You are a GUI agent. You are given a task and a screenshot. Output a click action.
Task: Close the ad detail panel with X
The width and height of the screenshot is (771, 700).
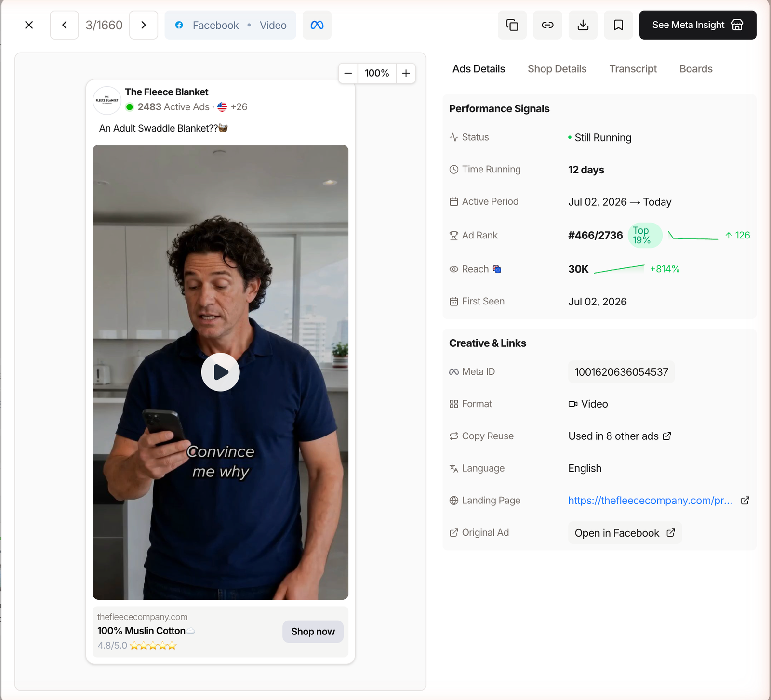coord(29,25)
